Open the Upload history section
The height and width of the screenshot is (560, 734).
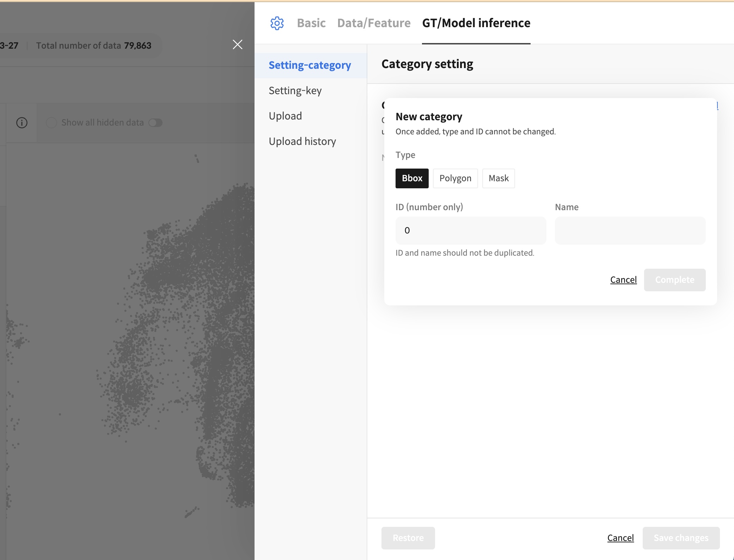coord(311,141)
